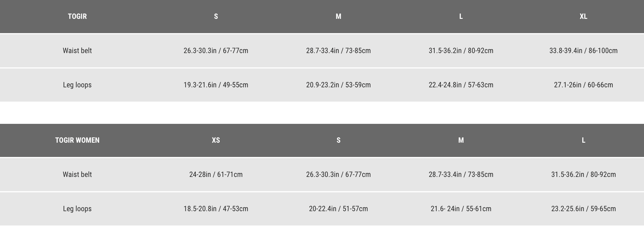Click the TOGIR M size header

click(338, 16)
